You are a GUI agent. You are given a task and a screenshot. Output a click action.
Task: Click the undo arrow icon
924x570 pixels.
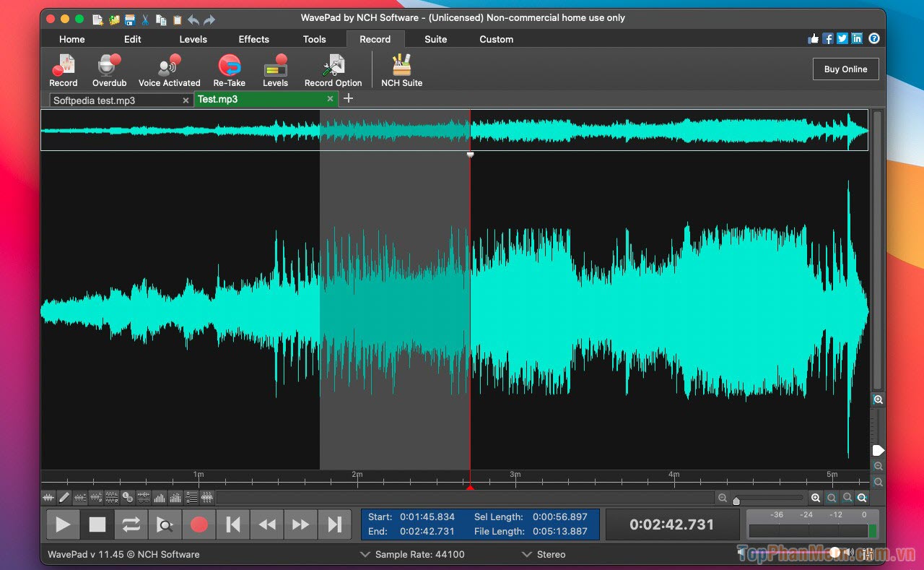[193, 20]
